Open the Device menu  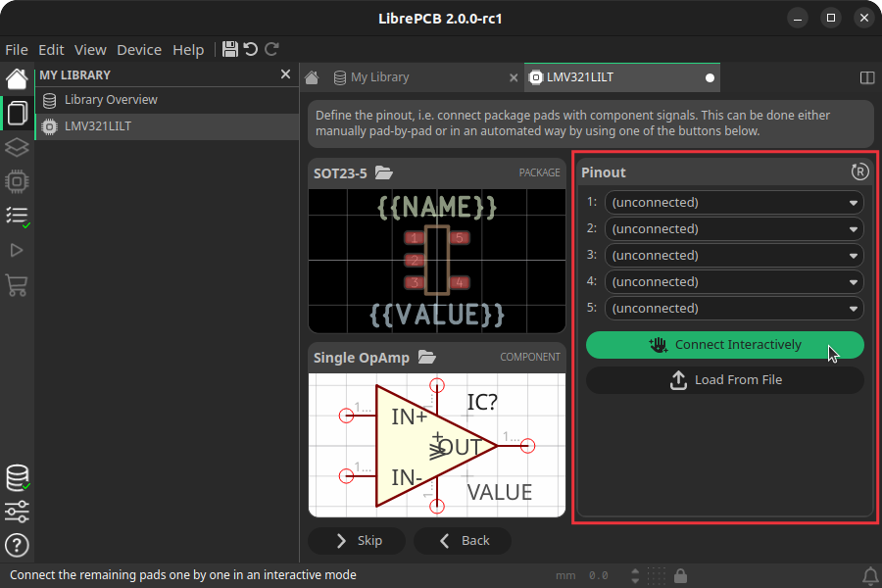coord(139,49)
